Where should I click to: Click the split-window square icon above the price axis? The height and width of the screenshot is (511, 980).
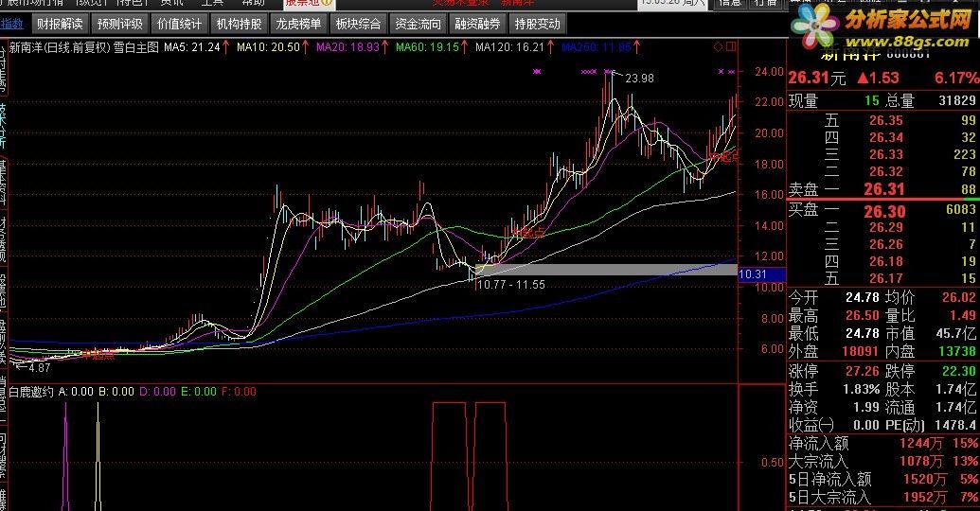[731, 47]
